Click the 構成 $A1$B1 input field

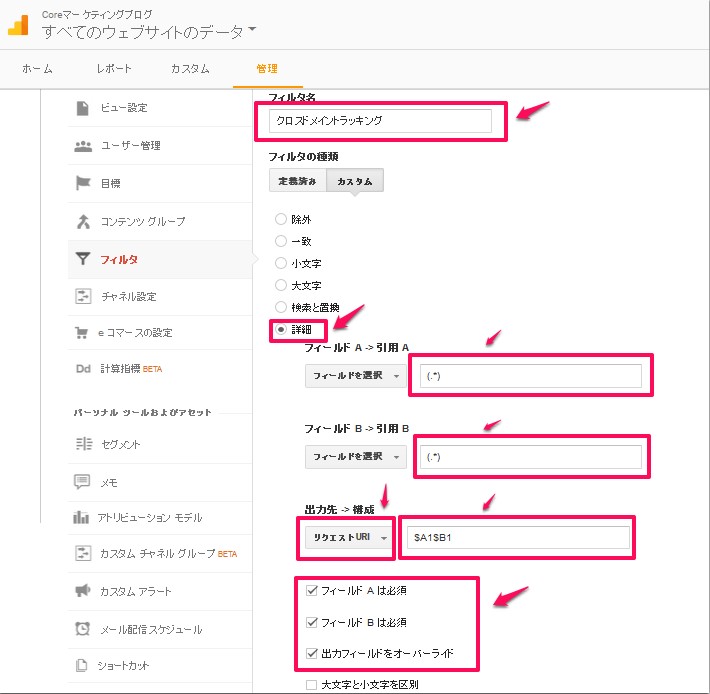[518, 537]
